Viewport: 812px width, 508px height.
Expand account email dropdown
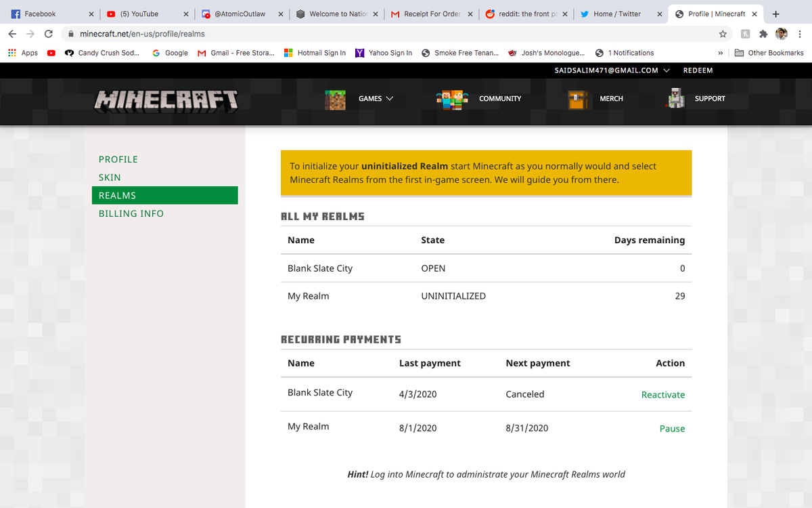[x=667, y=70]
